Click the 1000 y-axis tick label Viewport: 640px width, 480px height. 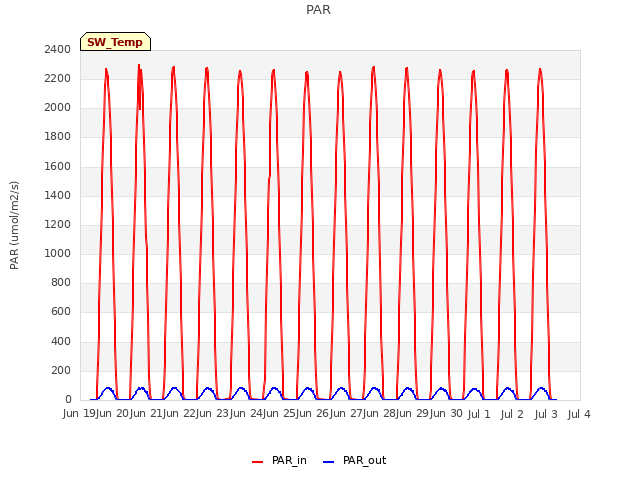click(58, 253)
